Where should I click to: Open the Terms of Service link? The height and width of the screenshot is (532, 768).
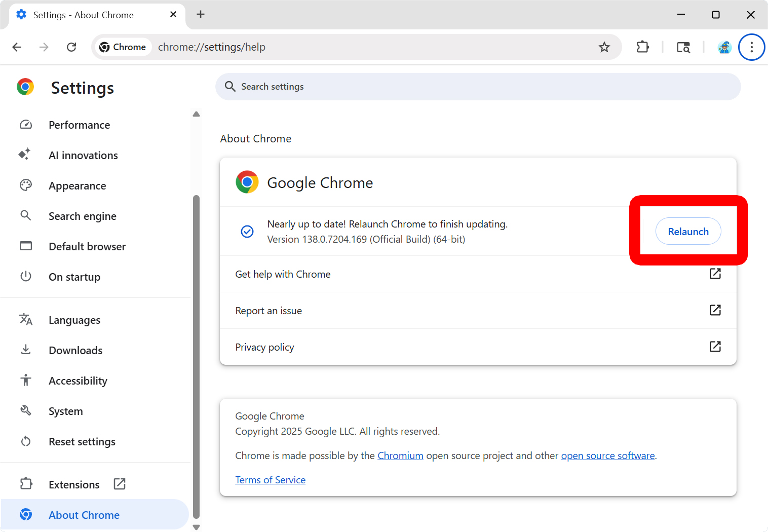tap(270, 479)
